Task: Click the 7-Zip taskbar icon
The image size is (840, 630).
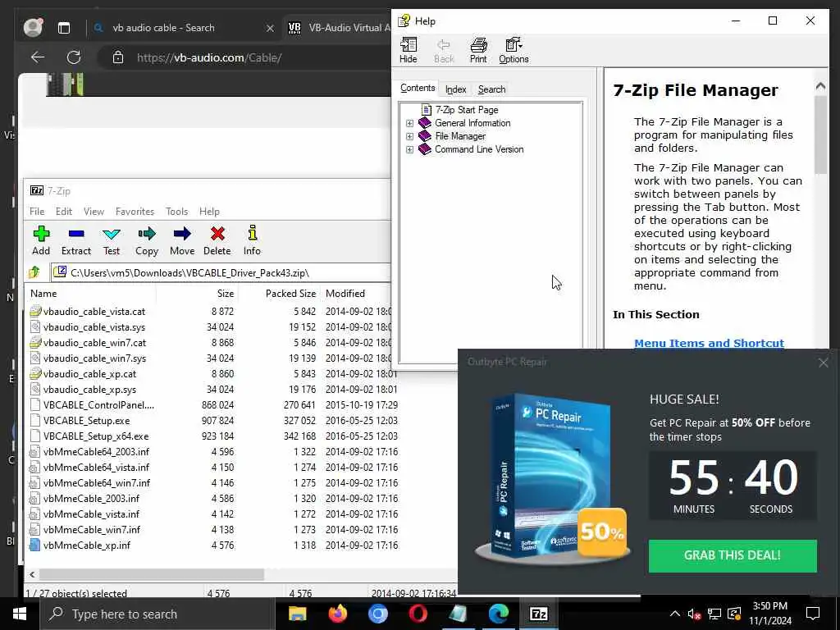Action: point(538,614)
